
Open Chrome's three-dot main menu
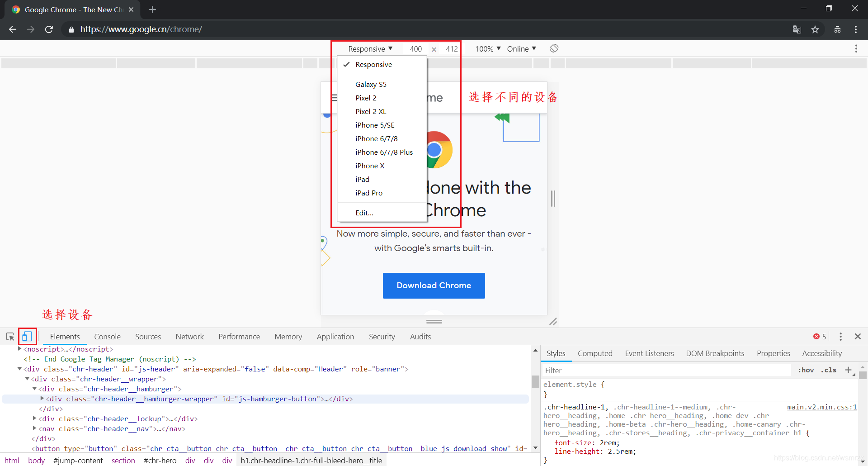[x=856, y=29]
